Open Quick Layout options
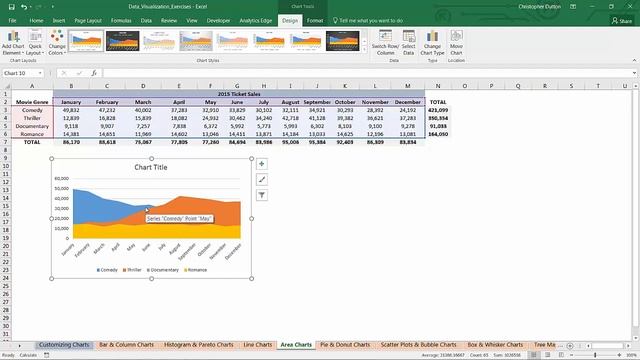This screenshot has width=640, height=360. [x=35, y=42]
